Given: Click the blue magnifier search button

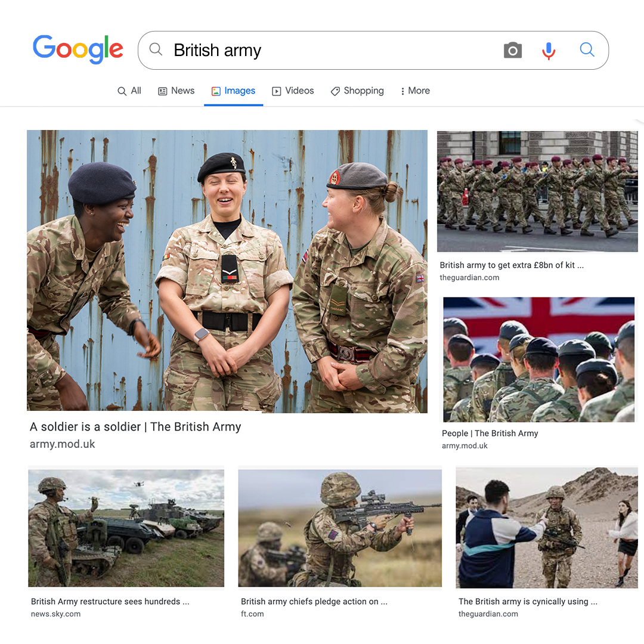Looking at the screenshot, I should (x=587, y=49).
